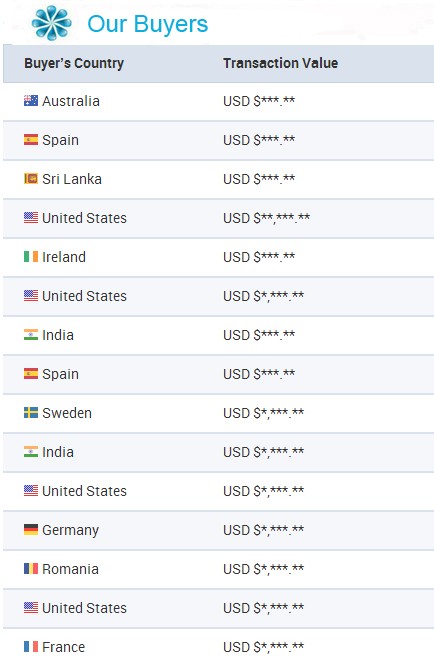
Task: Click the Ireland country name
Action: (64, 257)
